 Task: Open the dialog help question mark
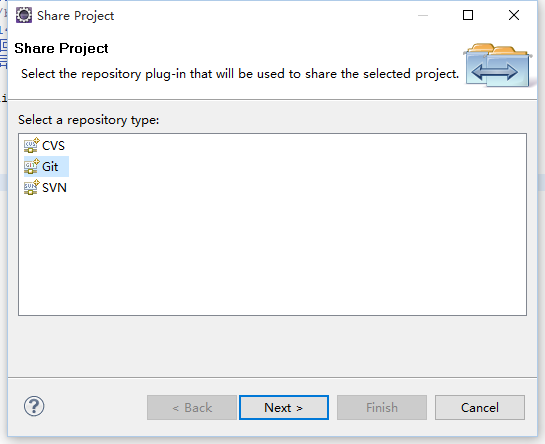[34, 406]
